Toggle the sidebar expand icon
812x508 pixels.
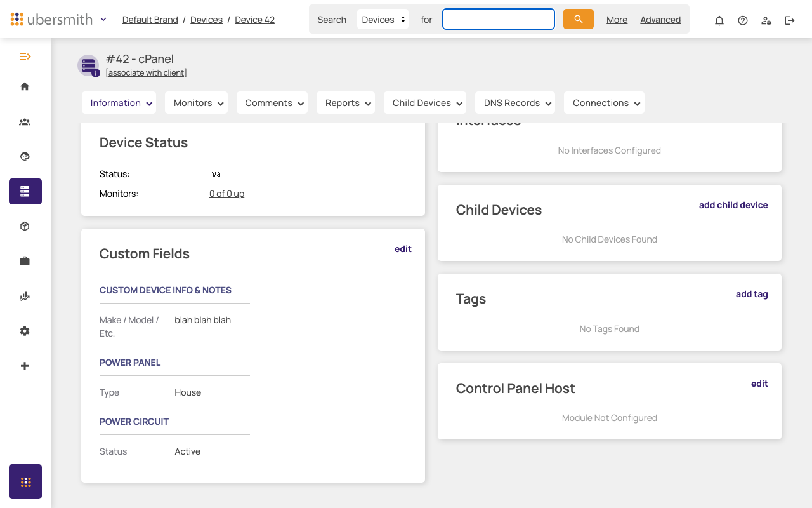point(25,57)
